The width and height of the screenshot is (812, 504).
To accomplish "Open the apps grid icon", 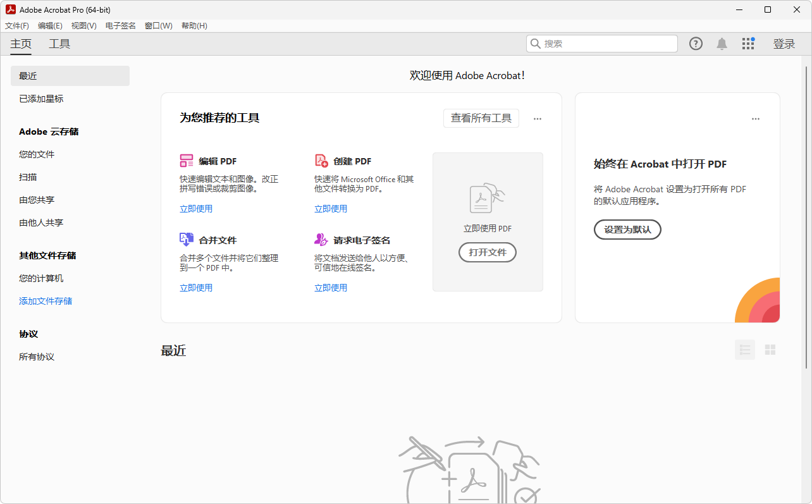I will click(748, 44).
